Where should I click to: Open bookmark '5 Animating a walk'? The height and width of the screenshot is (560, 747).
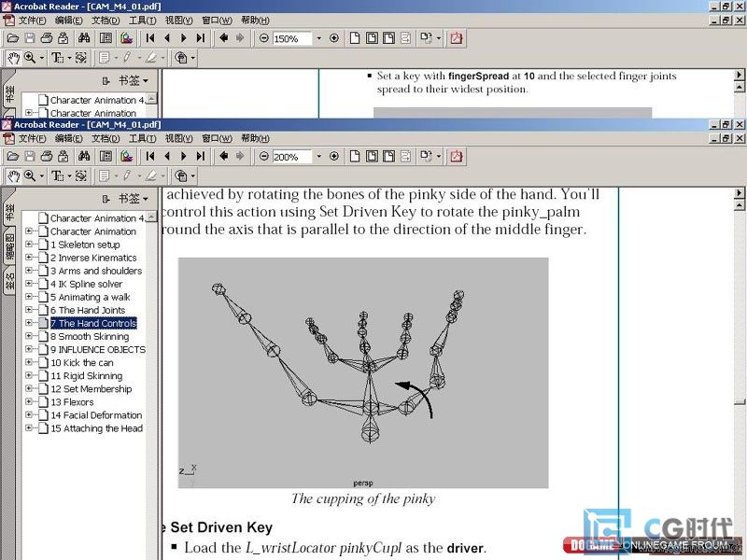coord(90,297)
